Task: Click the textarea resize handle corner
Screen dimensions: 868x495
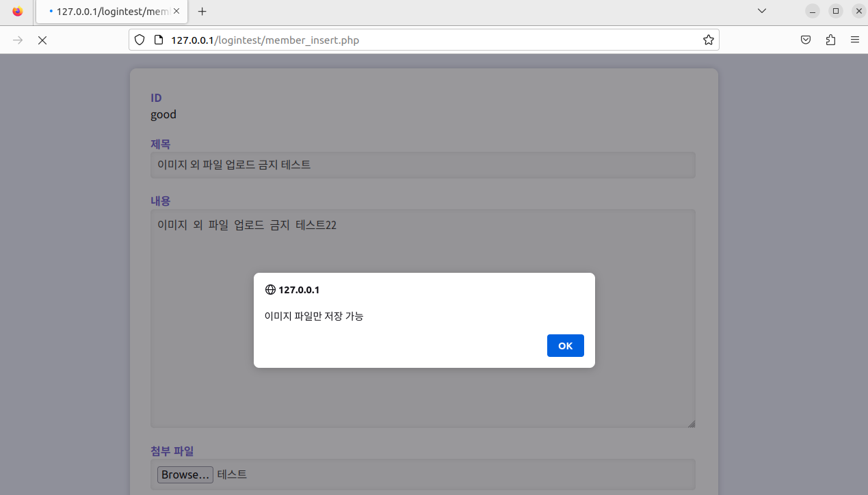Action: (692, 424)
